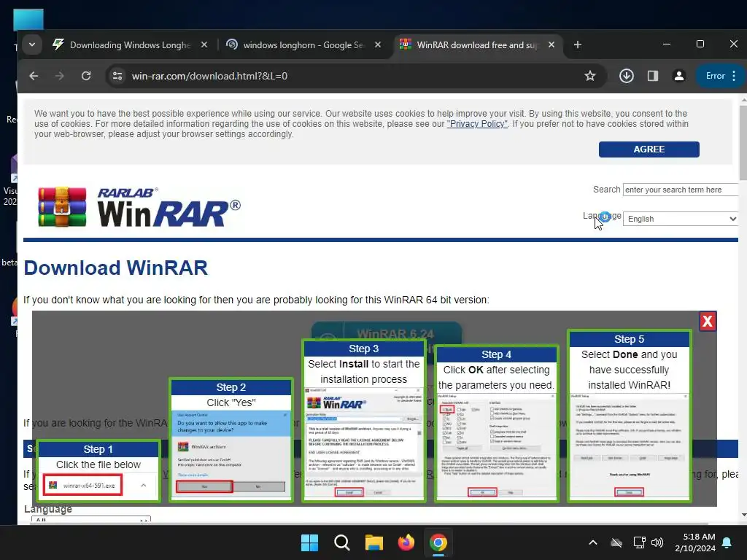Screen dimensions: 747x560
Task: Close the windows longhorn Google tab
Action: (x=378, y=44)
